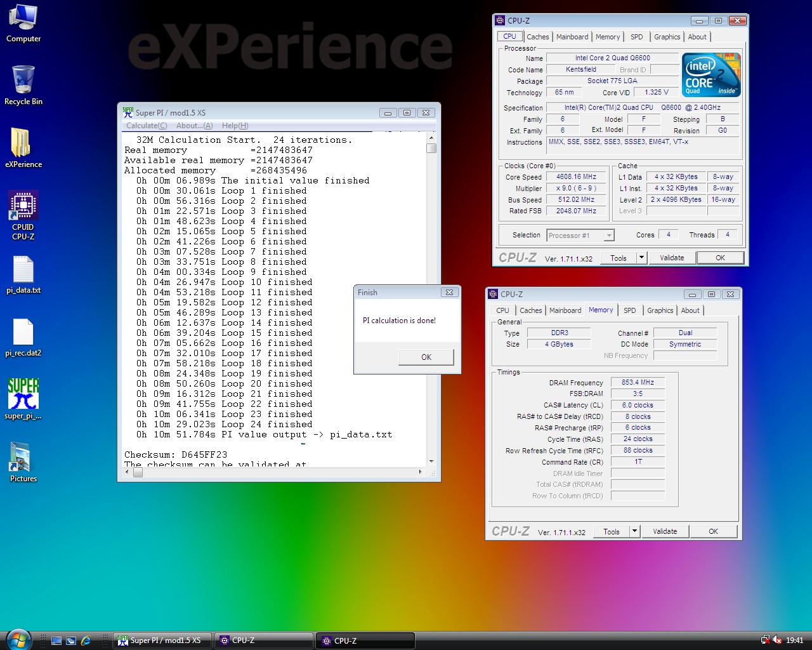Click the Intel Core 2 Quad logo

(x=711, y=75)
